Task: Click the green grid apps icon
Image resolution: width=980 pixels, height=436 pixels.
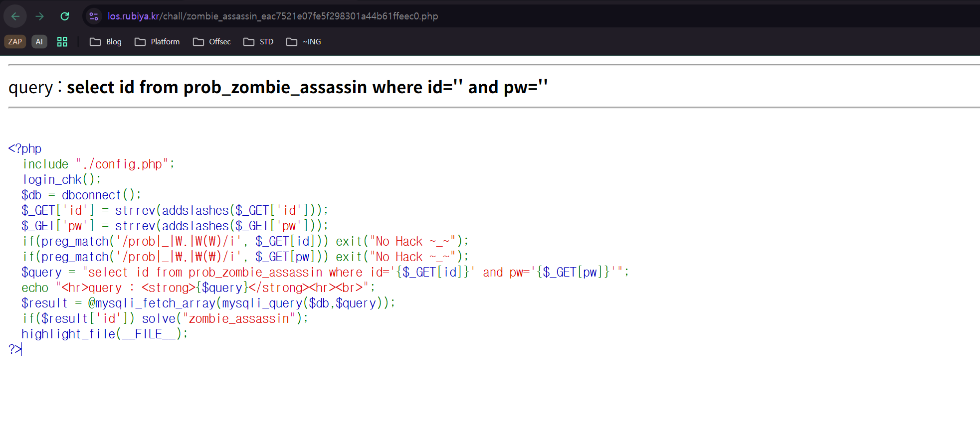Action: tap(62, 42)
